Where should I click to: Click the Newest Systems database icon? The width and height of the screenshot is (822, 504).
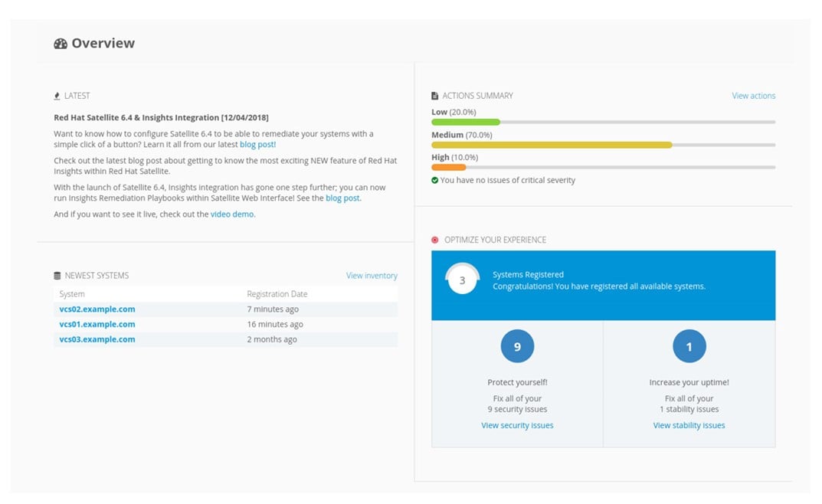pyautogui.click(x=57, y=276)
